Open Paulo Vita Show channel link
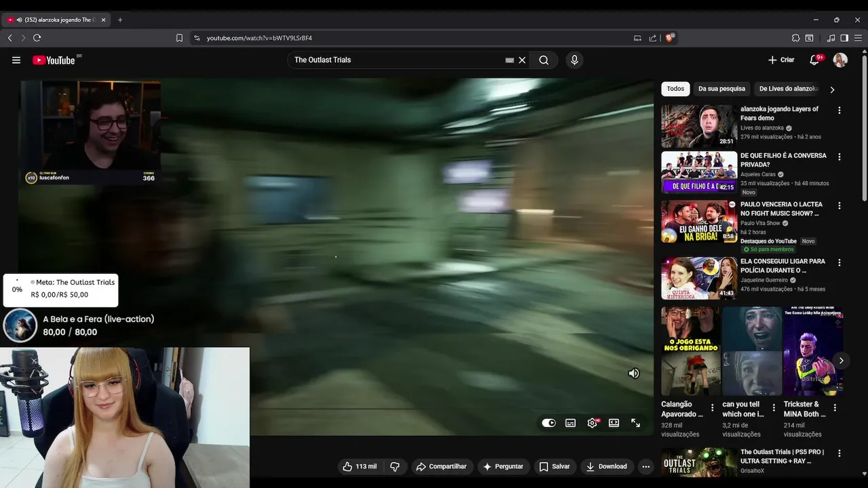Image resolution: width=868 pixels, height=488 pixels. [x=760, y=223]
